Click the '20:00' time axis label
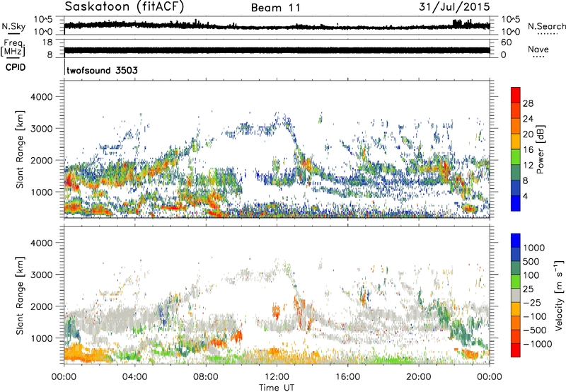This screenshot has width=566, height=392. 419,377
